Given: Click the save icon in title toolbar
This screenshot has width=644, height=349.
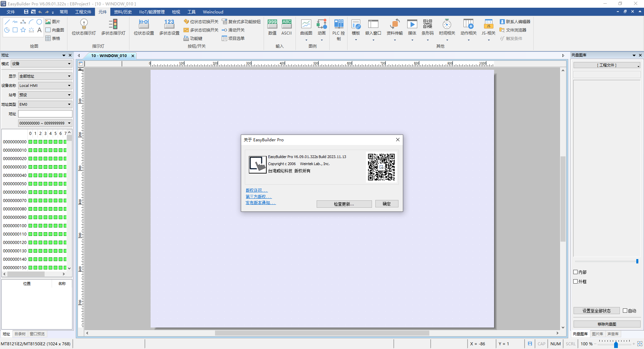Looking at the screenshot, I should (x=26, y=12).
